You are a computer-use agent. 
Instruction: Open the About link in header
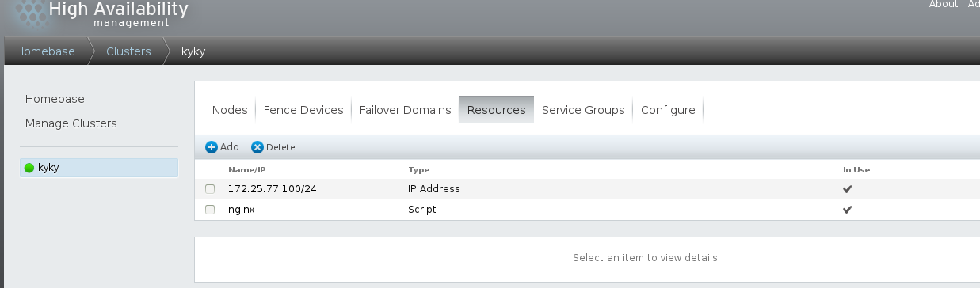[944, 4]
